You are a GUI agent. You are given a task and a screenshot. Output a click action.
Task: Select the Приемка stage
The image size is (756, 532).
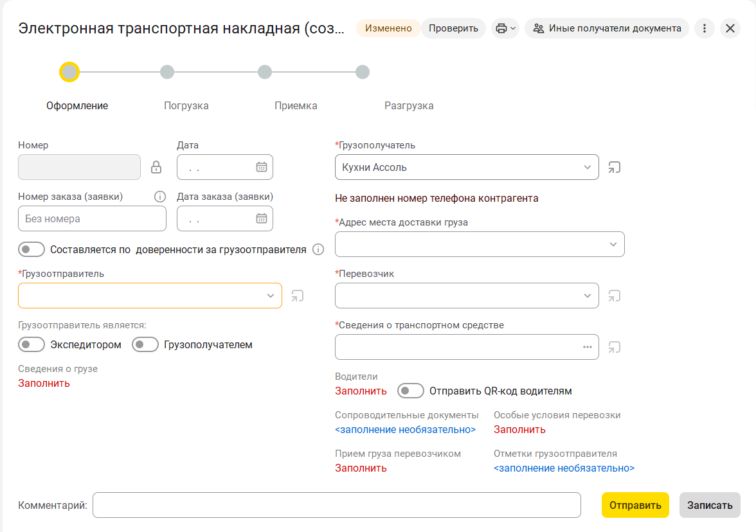(x=296, y=105)
